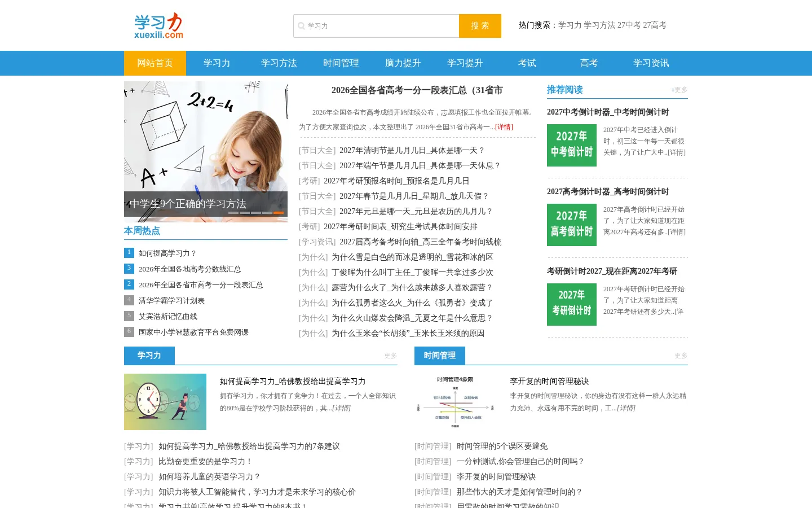Click [学习资讯] category tag in news list
Viewport: 812px width, 508px height.
click(317, 242)
